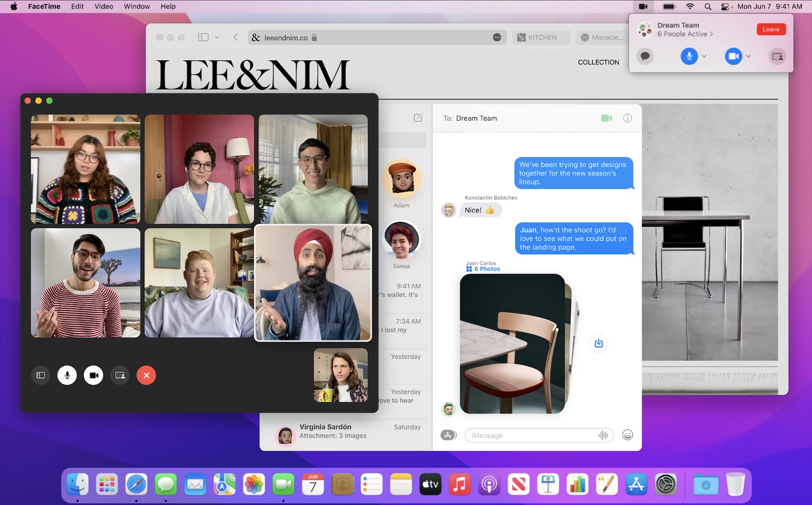Viewport: 812px width, 505px height.
Task: Expand microphone options arrow in Dream Team panel
Action: (x=704, y=56)
